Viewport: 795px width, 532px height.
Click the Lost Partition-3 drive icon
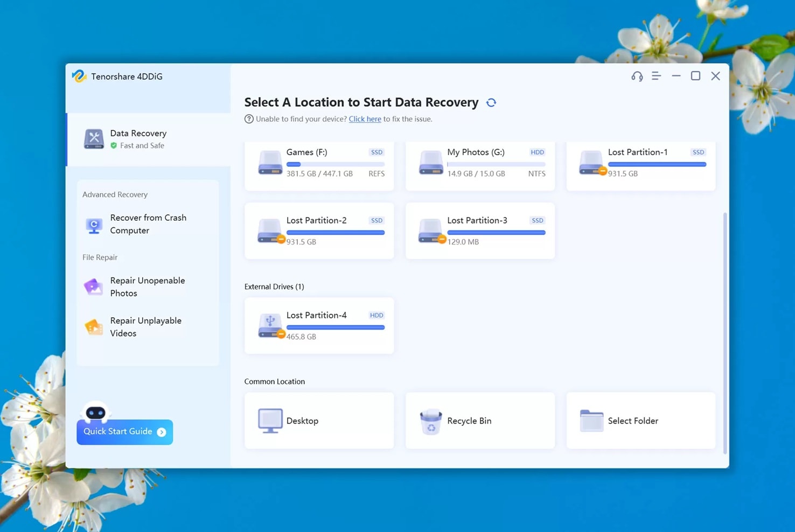coord(431,232)
